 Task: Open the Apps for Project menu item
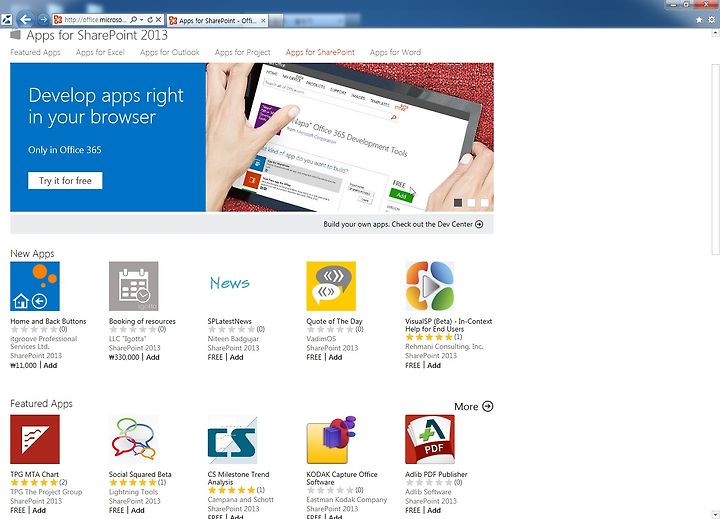(242, 52)
